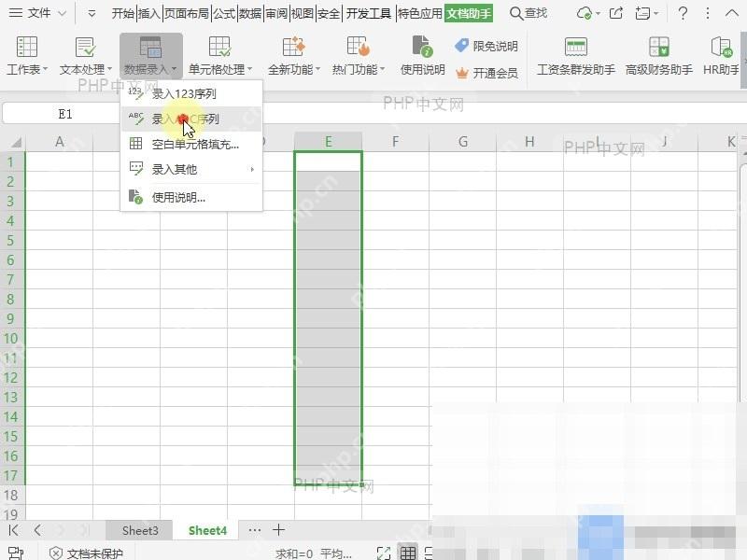Switch to the 数据 ribbon tab

coord(250,13)
